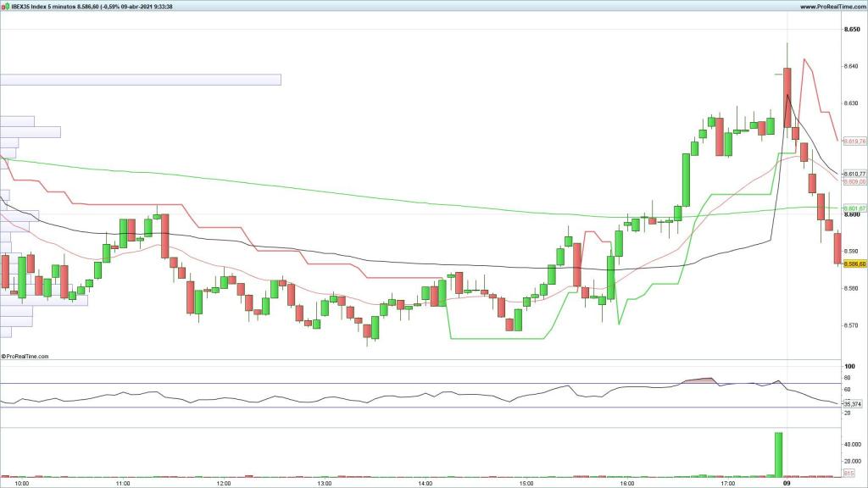Select the red 8.619,76 price label
Image resolution: width=868 pixels, height=488 pixels.
(x=854, y=141)
